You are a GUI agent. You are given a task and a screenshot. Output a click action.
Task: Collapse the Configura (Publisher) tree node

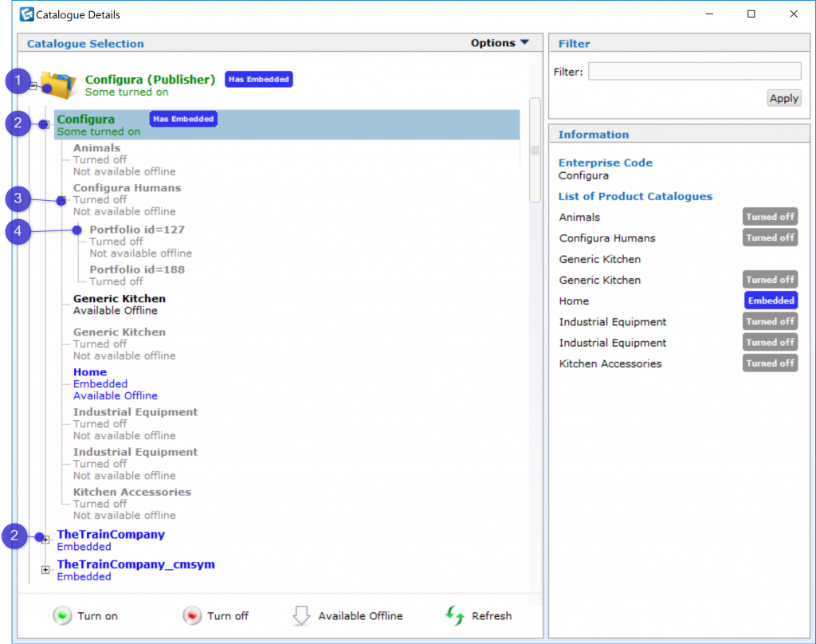(33, 86)
